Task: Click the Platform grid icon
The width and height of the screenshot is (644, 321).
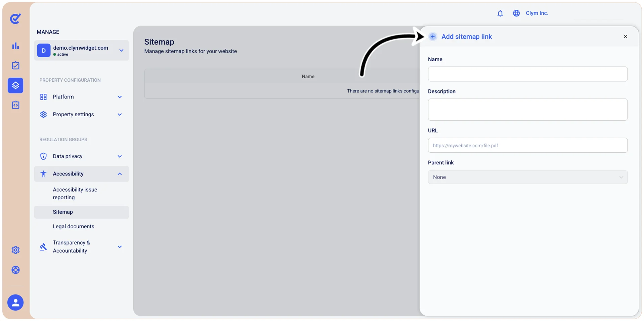Action: click(43, 97)
